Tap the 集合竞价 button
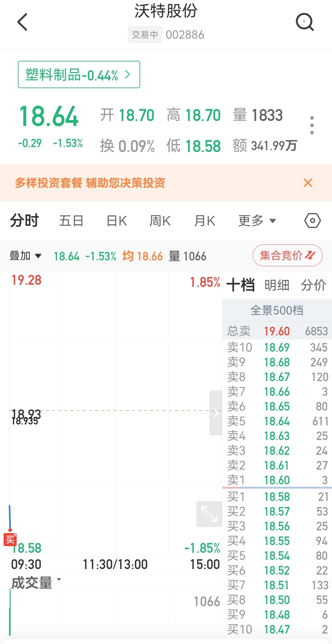332x644 pixels. [x=287, y=255]
